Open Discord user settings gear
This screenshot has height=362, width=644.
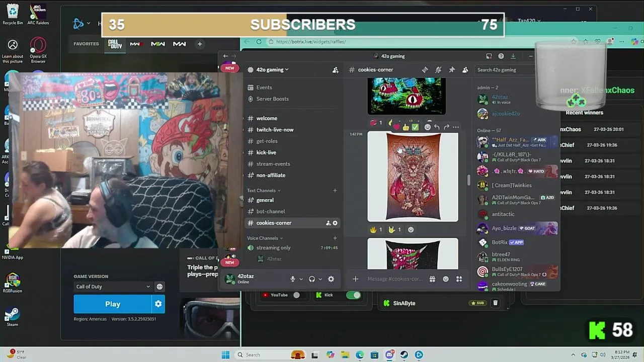[x=331, y=279]
